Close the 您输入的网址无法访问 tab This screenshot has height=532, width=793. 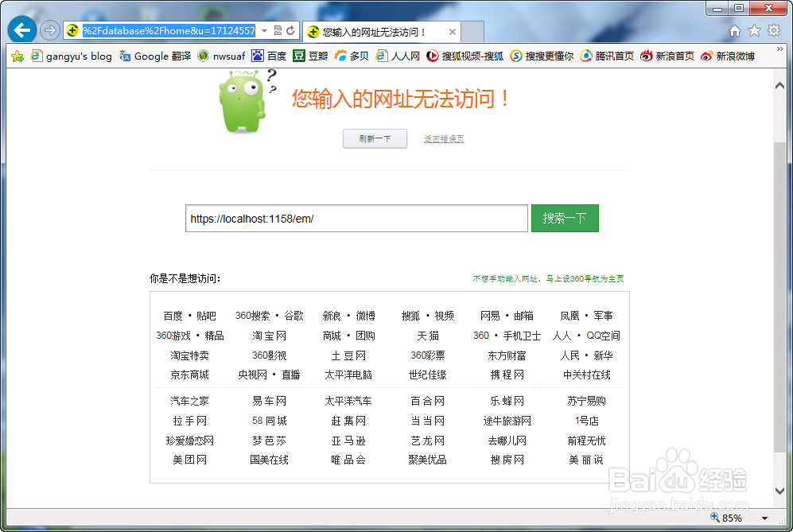[452, 32]
